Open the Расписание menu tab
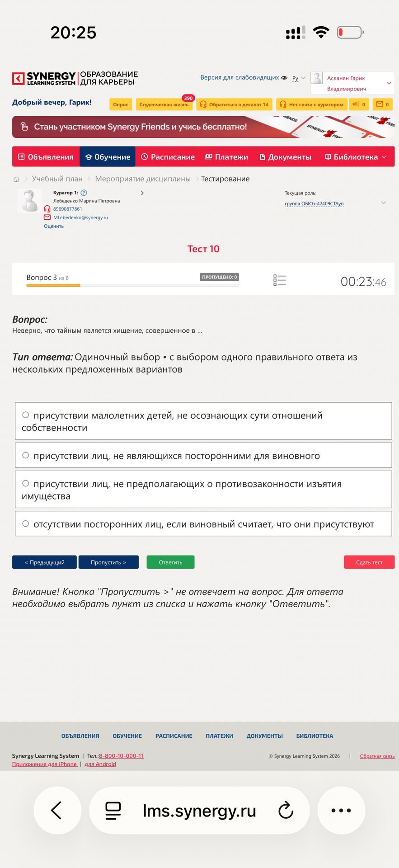Viewport: 399px width, 868px height. click(168, 157)
